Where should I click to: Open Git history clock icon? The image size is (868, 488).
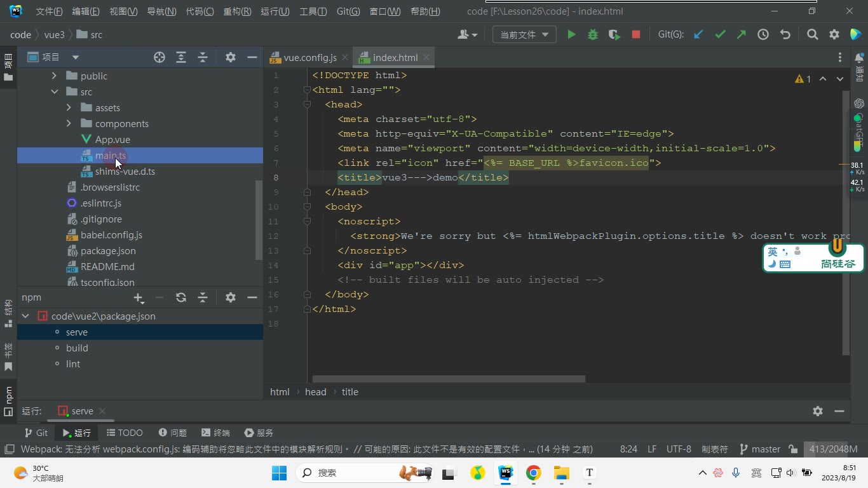pyautogui.click(x=763, y=35)
